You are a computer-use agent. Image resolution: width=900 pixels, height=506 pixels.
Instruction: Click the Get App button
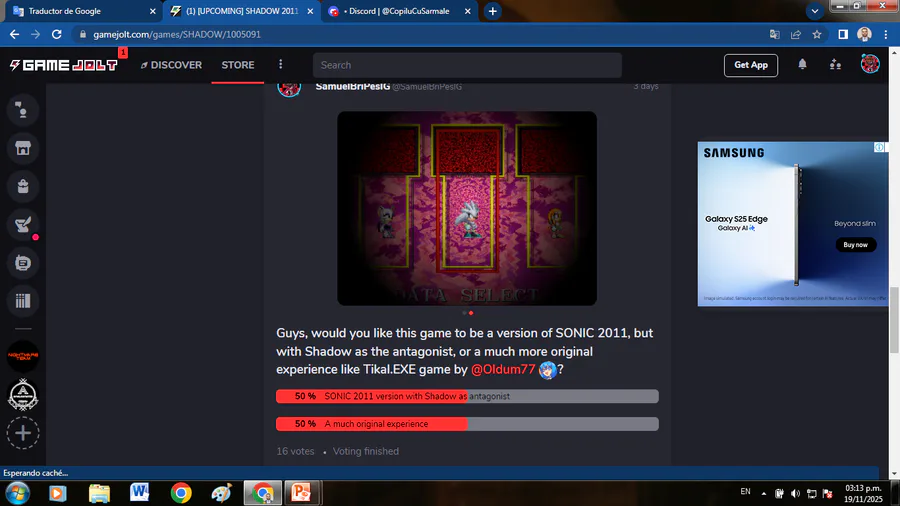coord(750,65)
